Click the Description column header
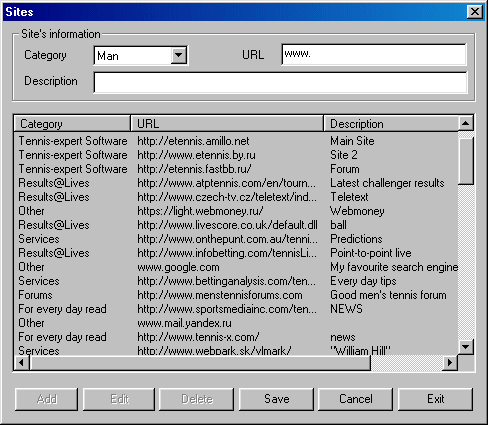The image size is (488, 425). pyautogui.click(x=391, y=124)
